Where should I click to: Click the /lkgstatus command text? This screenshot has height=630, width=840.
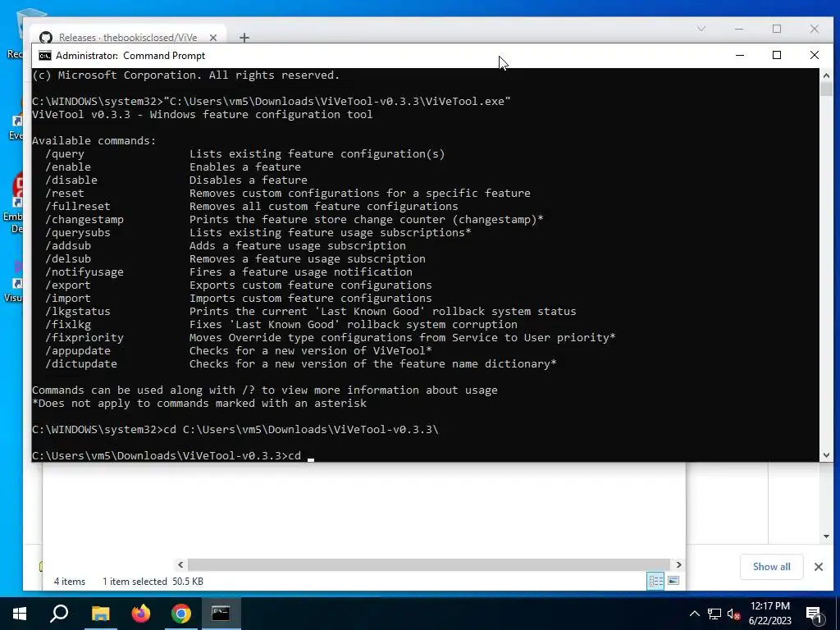[78, 312]
